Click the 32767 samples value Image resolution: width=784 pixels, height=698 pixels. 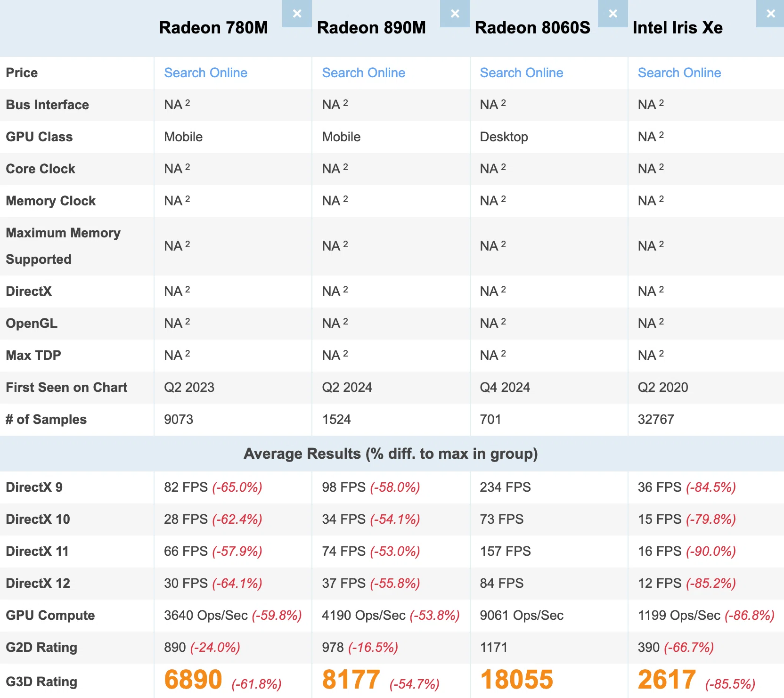656,419
